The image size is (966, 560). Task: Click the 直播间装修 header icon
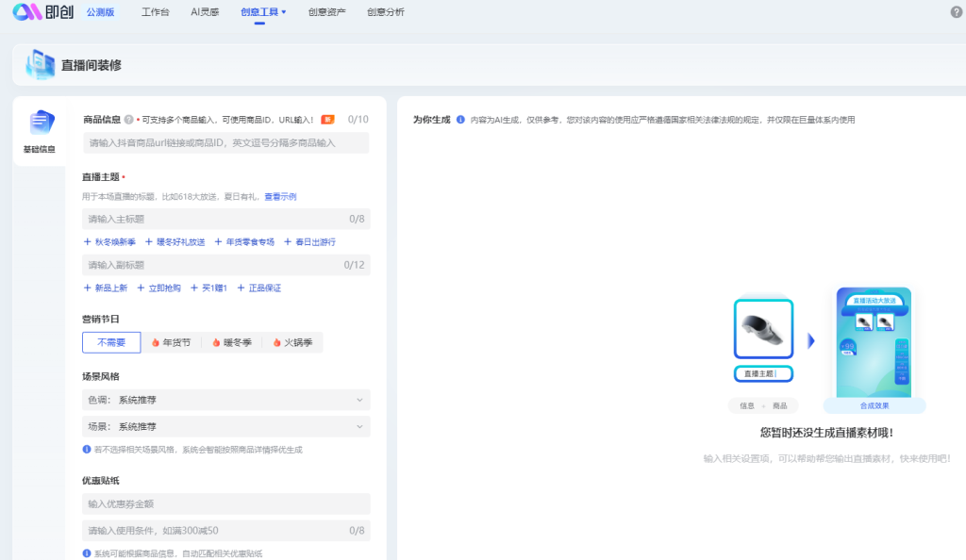(41, 65)
